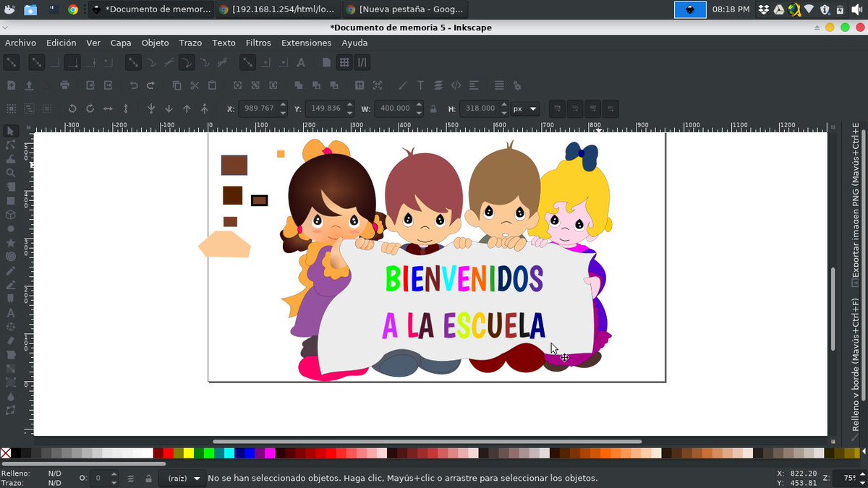Viewport: 868px width, 488px height.
Task: Open the Edición menu
Action: 61,43
